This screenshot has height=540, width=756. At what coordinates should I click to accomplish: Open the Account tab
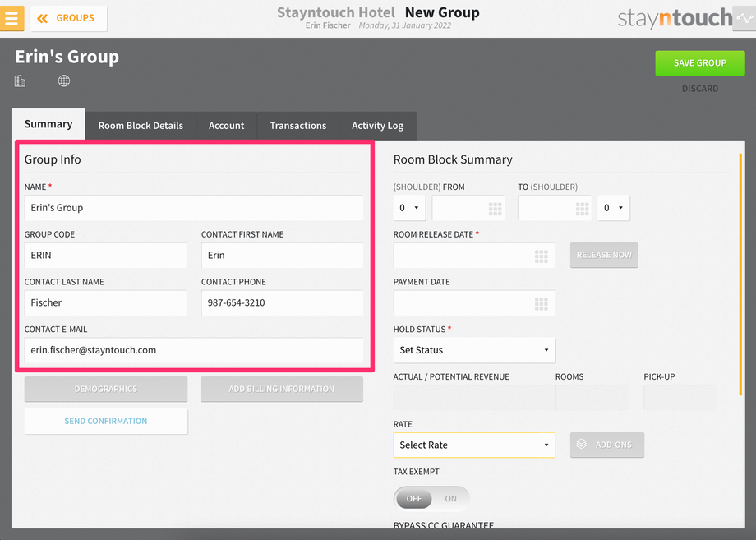(x=227, y=126)
